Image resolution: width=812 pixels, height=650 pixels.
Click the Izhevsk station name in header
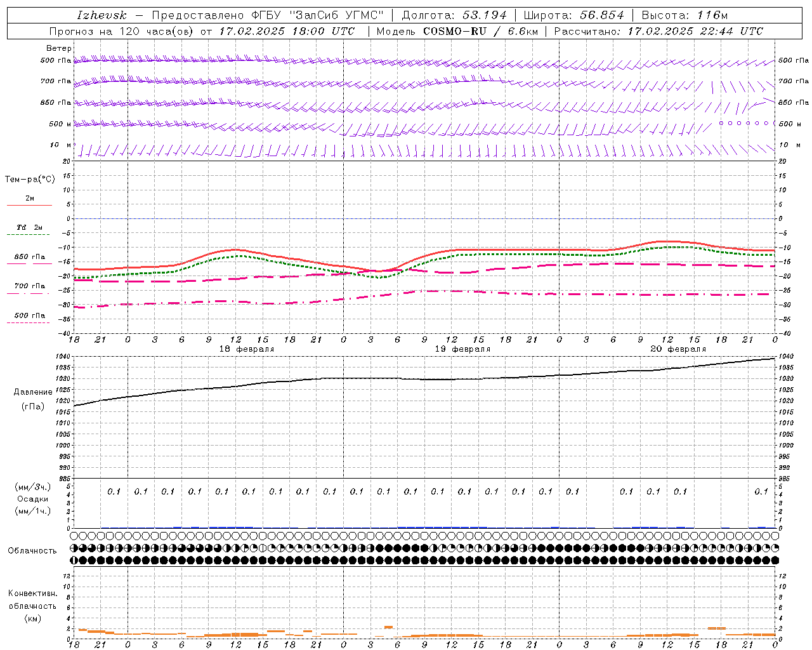pos(101,15)
